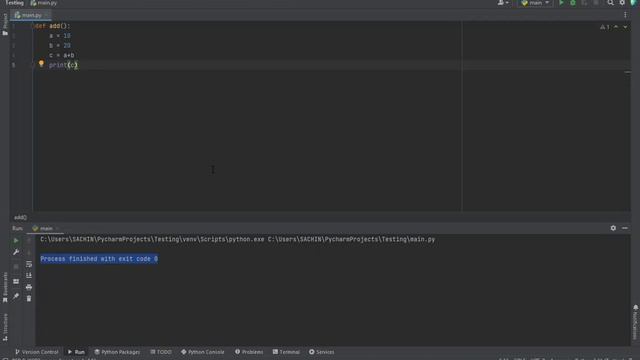Click the wrench icon in Run panel
The height and width of the screenshot is (360, 640).
tap(16, 253)
